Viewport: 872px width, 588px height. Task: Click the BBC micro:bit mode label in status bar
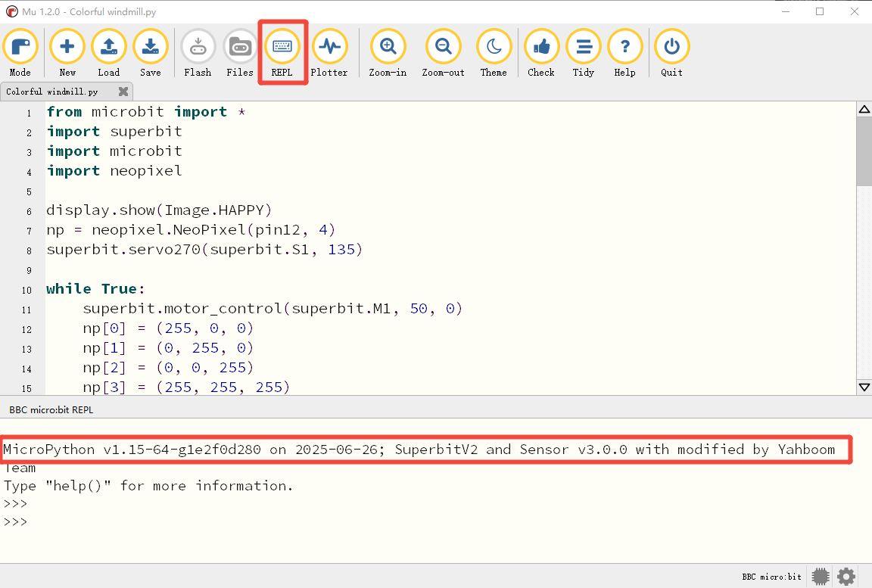click(x=772, y=577)
